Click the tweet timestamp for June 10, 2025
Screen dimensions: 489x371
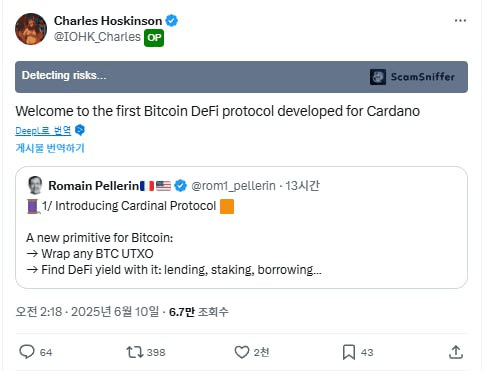click(x=87, y=312)
